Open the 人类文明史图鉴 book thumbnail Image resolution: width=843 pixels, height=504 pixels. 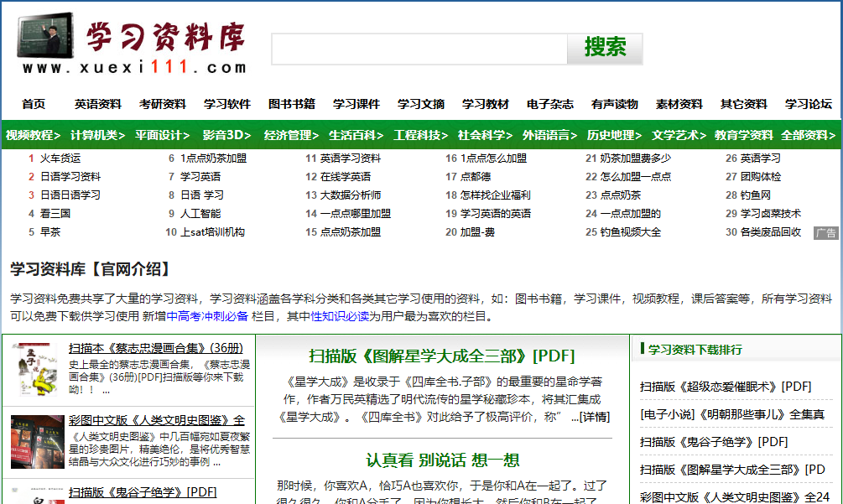click(x=35, y=444)
